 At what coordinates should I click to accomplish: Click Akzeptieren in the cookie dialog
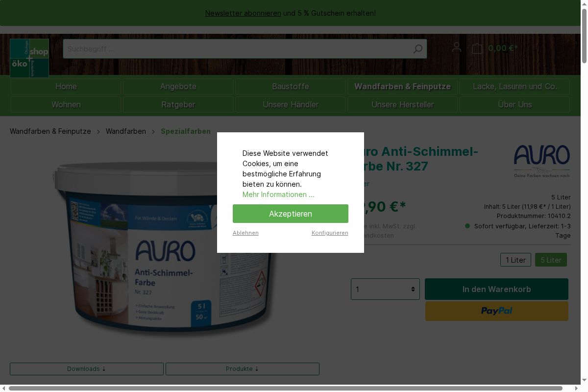click(x=290, y=214)
